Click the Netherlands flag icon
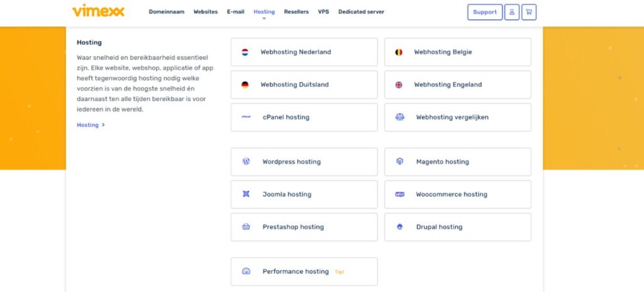Image resolution: width=644 pixels, height=292 pixels. point(245,52)
